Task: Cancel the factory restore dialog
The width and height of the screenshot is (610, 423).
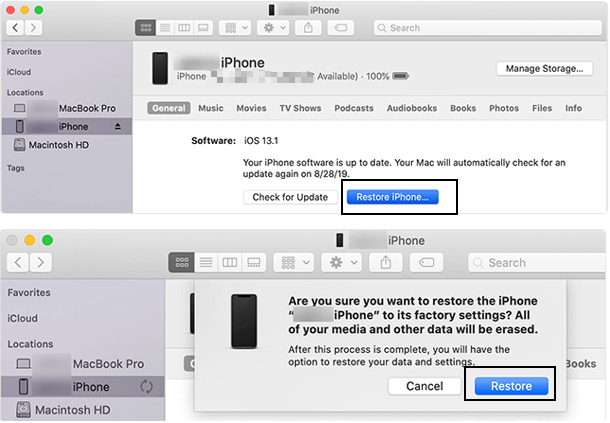Action: point(424,386)
